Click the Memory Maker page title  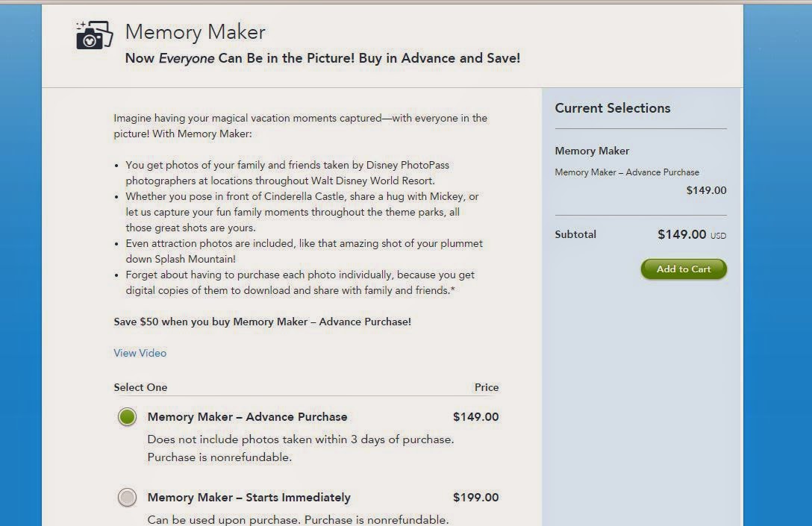click(195, 32)
